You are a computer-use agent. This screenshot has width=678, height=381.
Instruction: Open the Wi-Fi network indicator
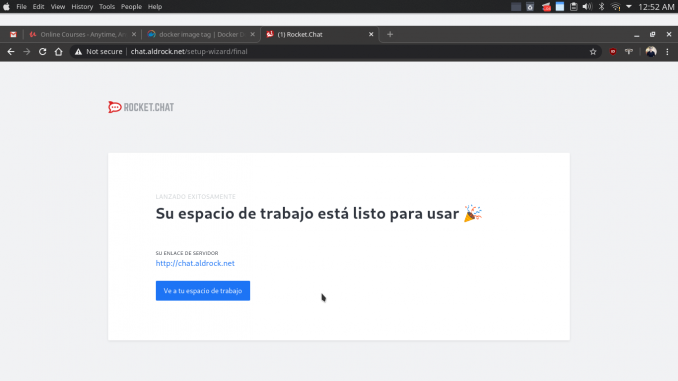pyautogui.click(x=615, y=6)
